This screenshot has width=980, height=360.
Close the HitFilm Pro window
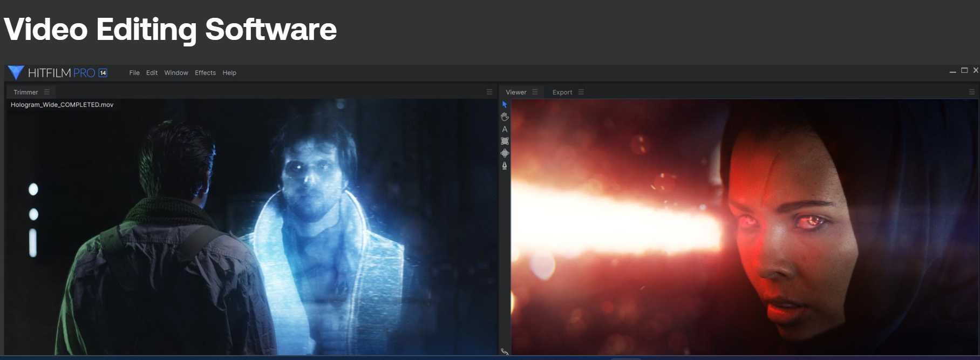976,70
